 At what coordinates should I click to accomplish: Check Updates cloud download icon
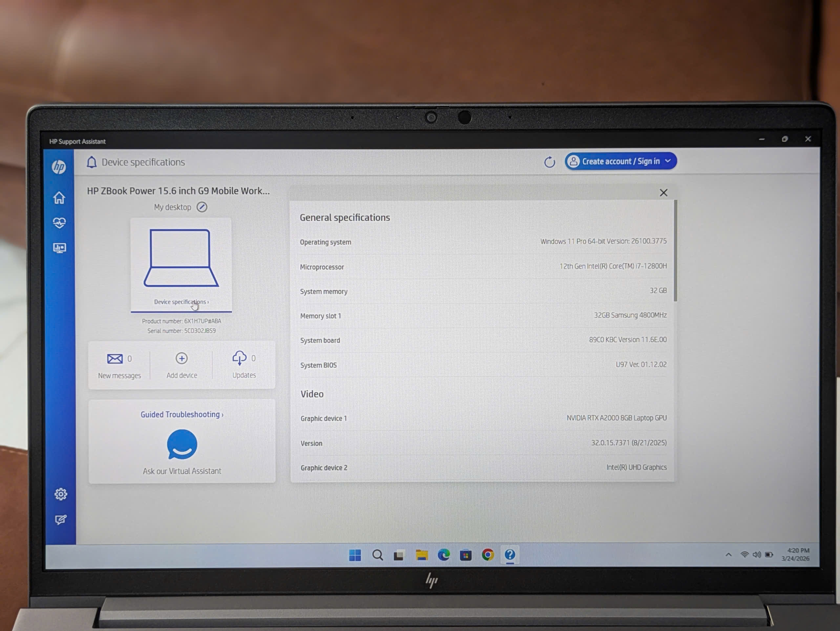[239, 358]
